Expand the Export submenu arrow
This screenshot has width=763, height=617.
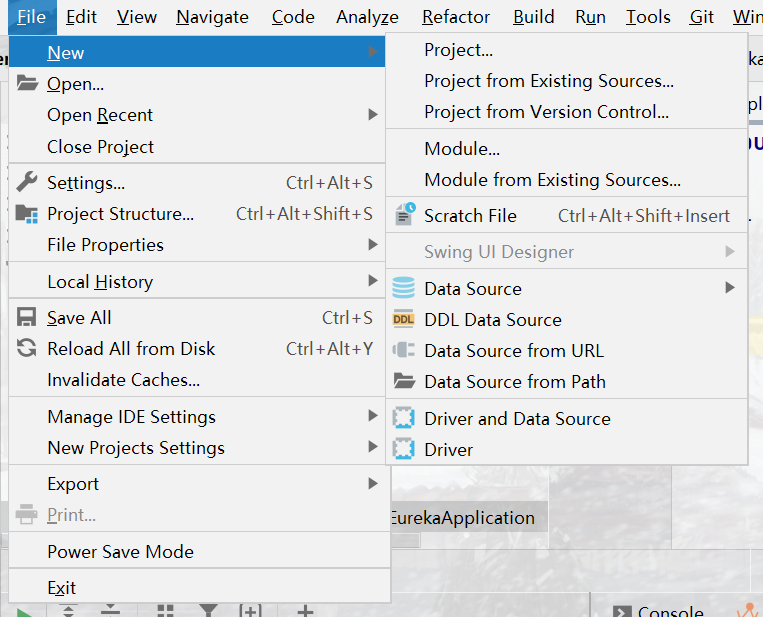point(373,483)
